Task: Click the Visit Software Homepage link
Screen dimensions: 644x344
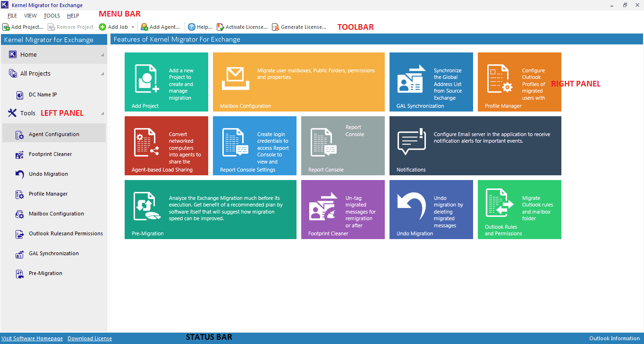Action: pos(32,338)
